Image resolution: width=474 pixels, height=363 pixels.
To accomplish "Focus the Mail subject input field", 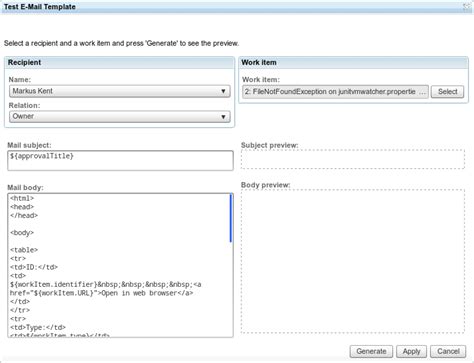I will pyautogui.click(x=120, y=161).
